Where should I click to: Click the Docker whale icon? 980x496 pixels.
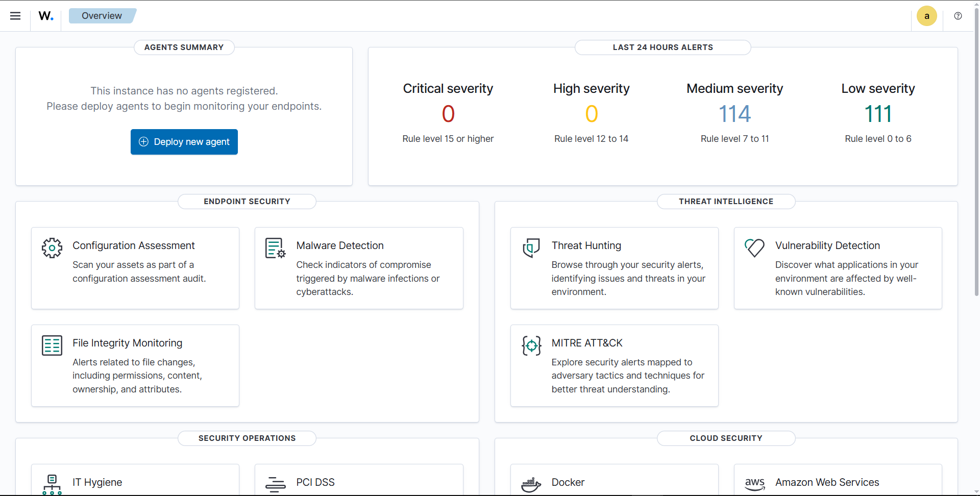(x=531, y=484)
